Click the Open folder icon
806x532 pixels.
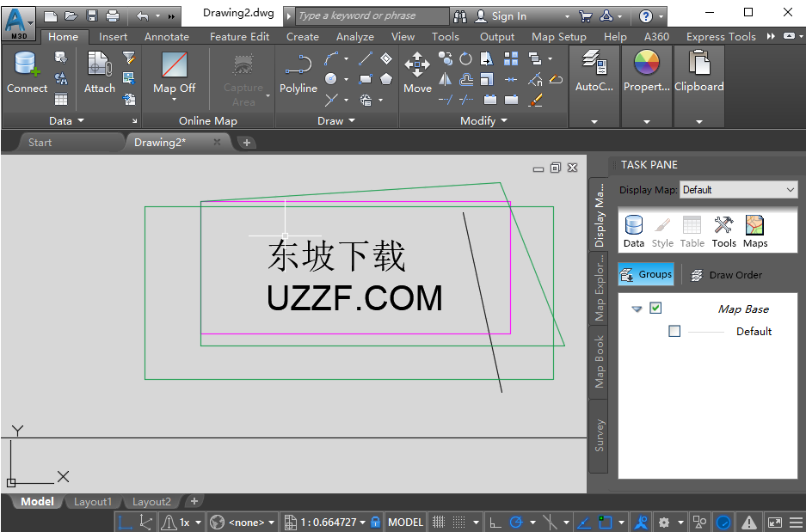click(x=71, y=16)
